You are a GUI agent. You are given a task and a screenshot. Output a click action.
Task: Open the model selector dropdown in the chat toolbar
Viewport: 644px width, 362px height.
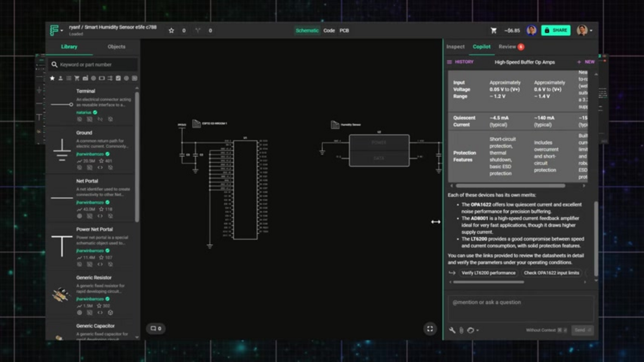click(x=472, y=330)
